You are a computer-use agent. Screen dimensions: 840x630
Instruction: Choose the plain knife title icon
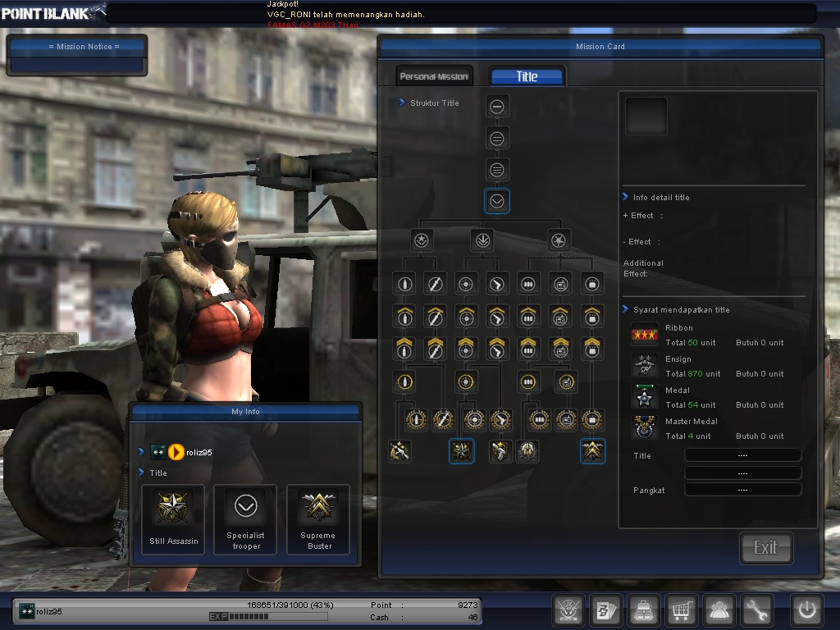(435, 284)
